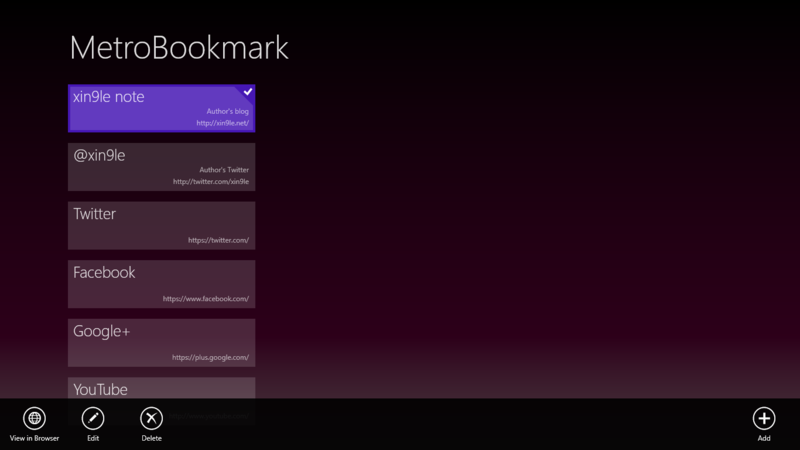Select the Google+ bookmark tile
The image size is (800, 450).
(162, 343)
